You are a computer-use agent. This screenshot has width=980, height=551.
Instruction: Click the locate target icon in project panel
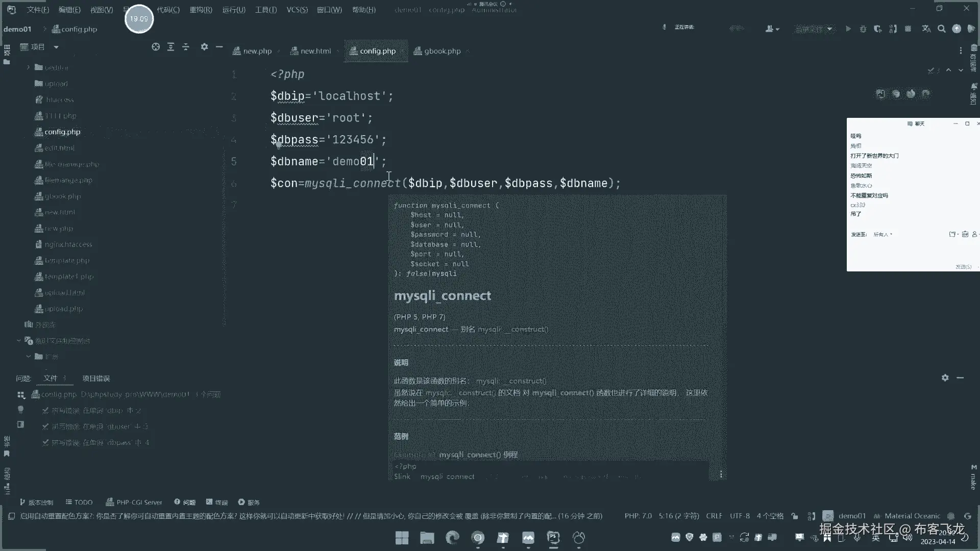pos(156,47)
